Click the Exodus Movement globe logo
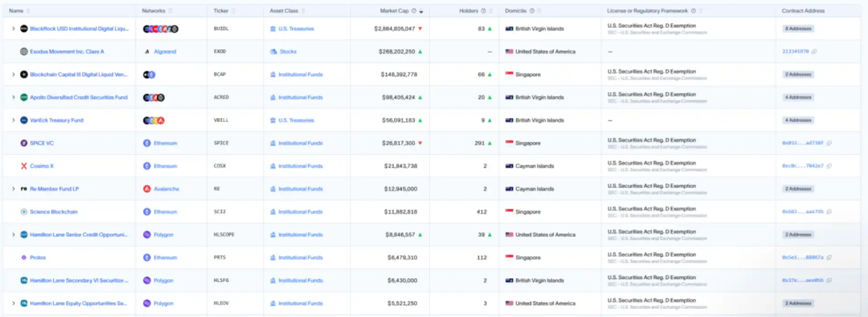 [24, 51]
